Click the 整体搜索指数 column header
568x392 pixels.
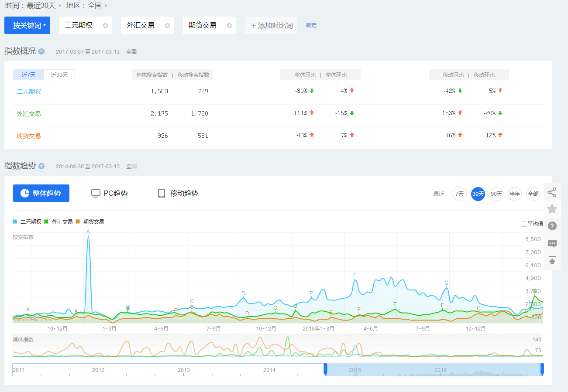click(152, 75)
